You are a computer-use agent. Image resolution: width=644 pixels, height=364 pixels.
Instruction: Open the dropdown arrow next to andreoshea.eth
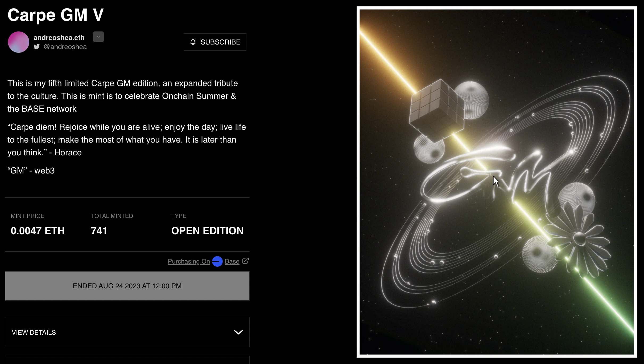(x=98, y=37)
